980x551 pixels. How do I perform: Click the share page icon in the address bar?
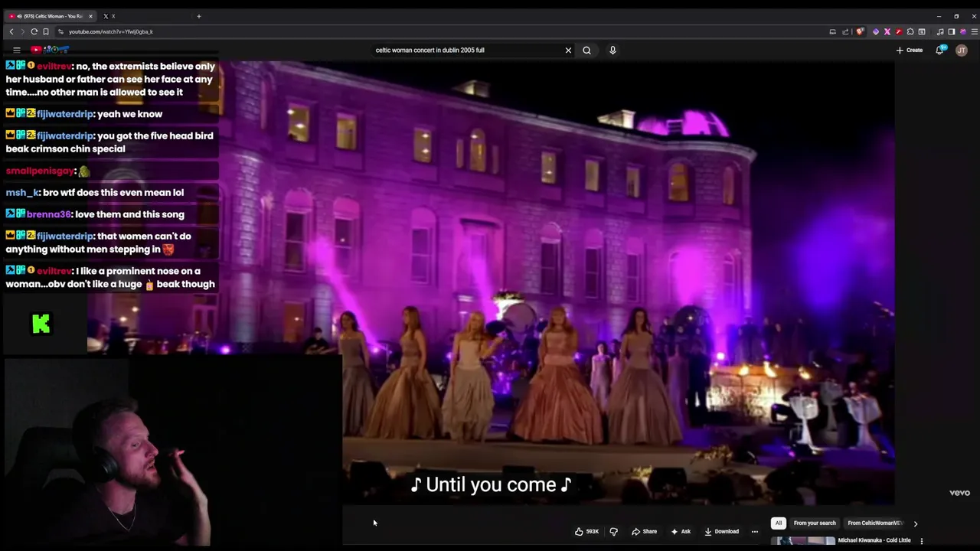(x=845, y=31)
